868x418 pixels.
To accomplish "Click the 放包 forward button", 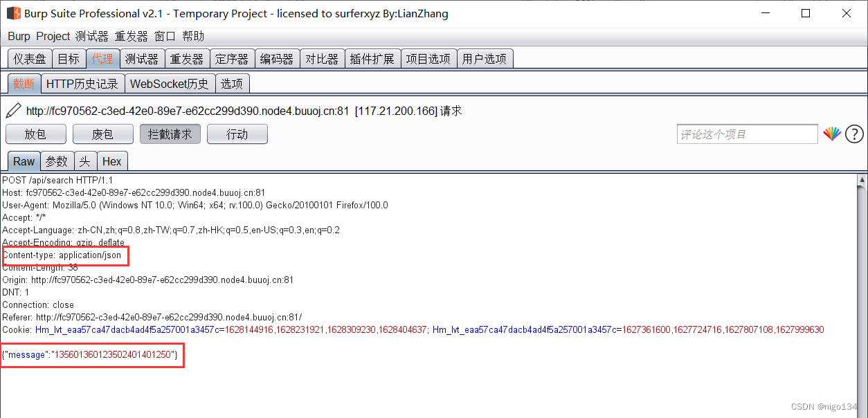I will [36, 134].
